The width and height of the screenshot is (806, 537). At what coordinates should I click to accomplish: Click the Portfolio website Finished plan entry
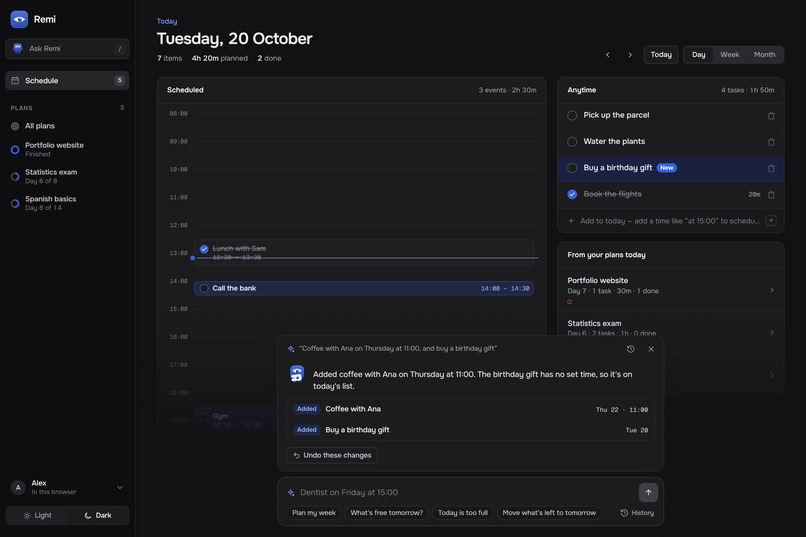click(x=67, y=150)
